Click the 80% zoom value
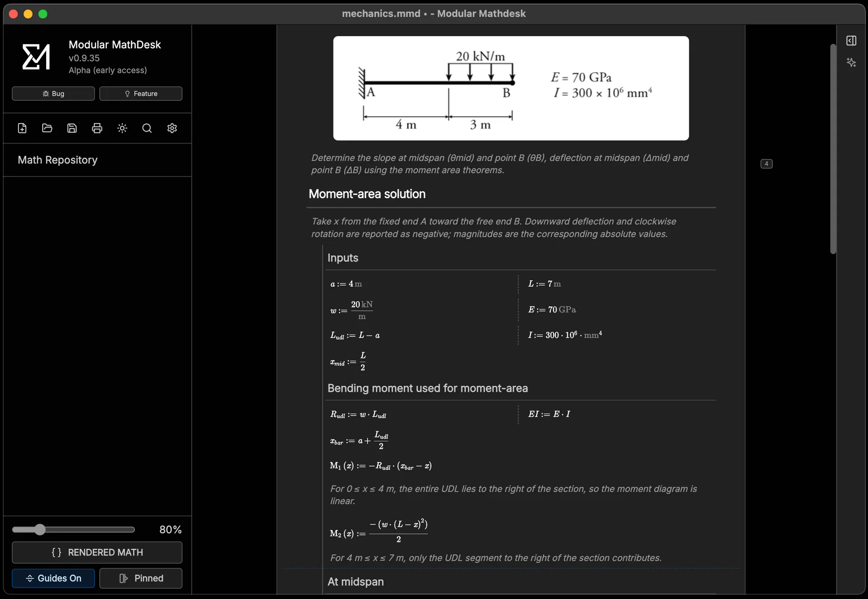This screenshot has width=868, height=599. coord(170,529)
